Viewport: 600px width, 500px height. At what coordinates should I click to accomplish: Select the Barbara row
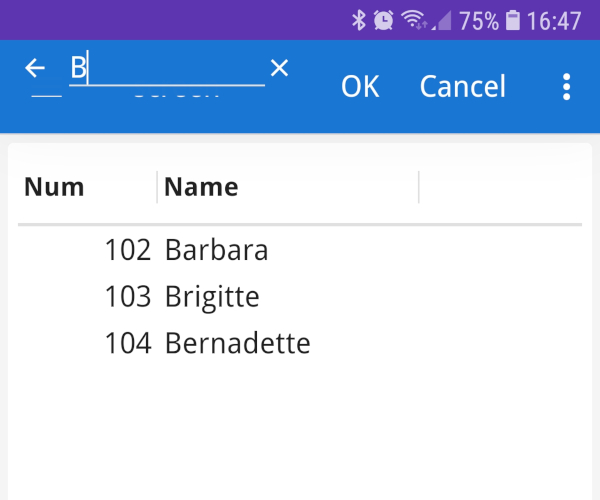(300, 250)
